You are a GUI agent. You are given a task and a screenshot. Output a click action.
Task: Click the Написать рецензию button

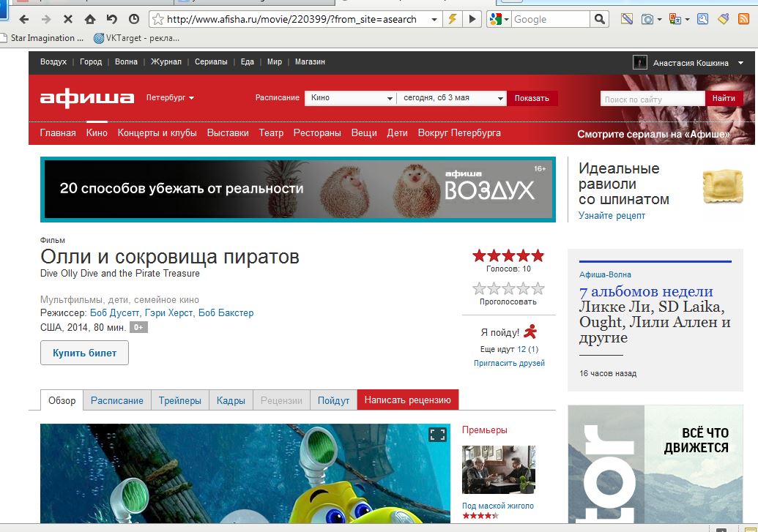[407, 400]
